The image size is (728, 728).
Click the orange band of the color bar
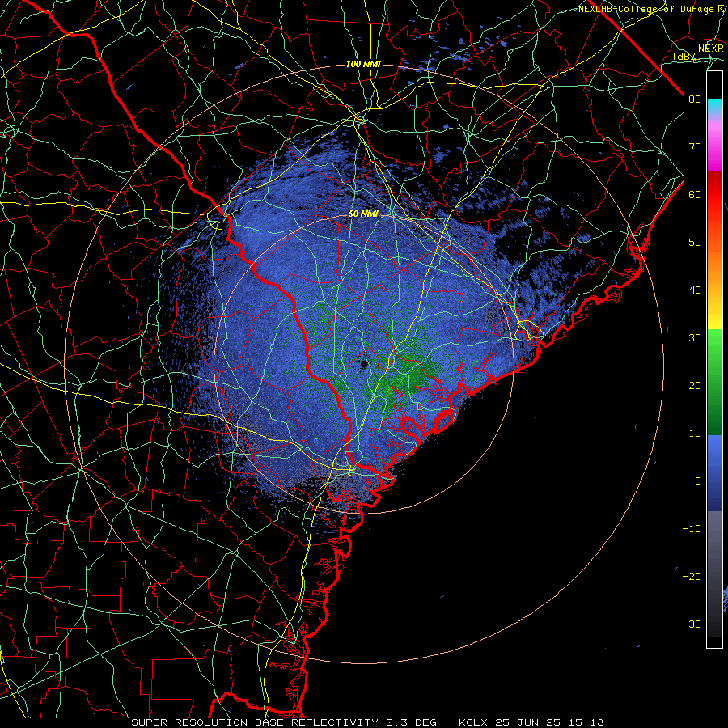(714, 260)
